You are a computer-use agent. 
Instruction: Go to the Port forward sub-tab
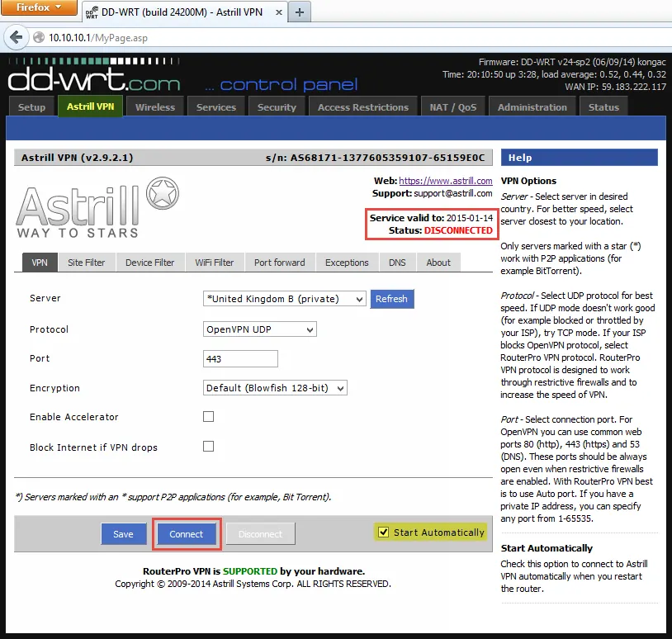tap(279, 263)
